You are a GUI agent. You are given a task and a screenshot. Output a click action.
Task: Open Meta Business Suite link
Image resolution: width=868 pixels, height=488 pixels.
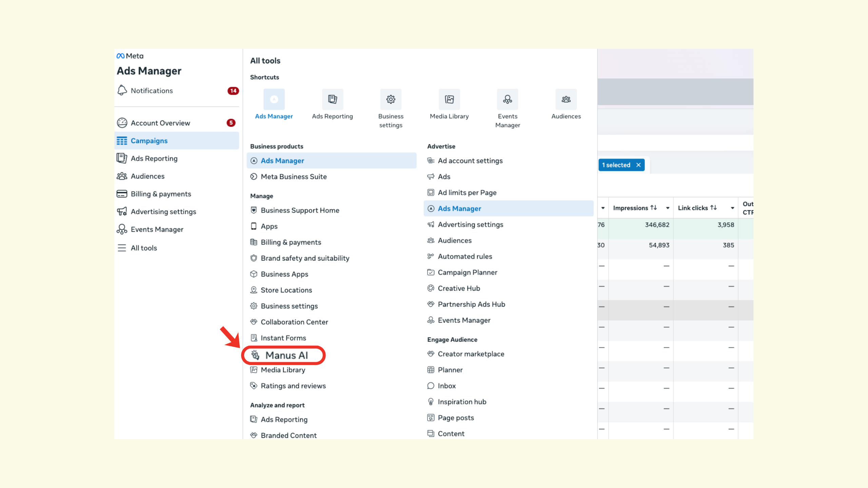pos(294,177)
